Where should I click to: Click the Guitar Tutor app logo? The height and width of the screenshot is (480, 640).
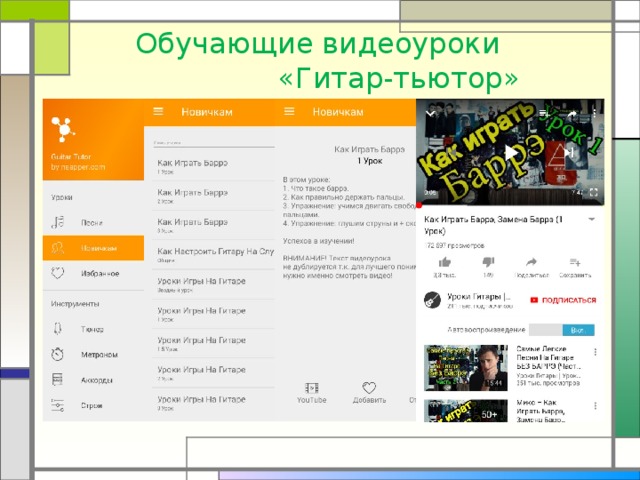pyautogui.click(x=63, y=129)
